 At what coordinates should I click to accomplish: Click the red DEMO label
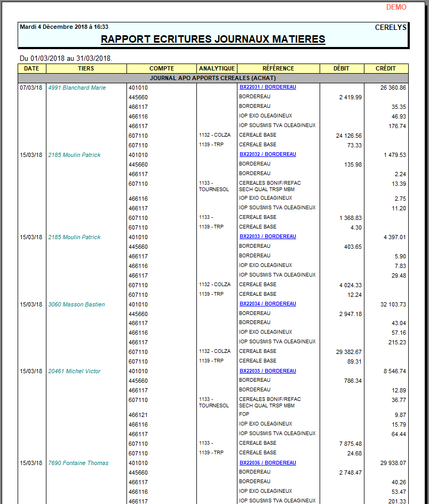[396, 7]
